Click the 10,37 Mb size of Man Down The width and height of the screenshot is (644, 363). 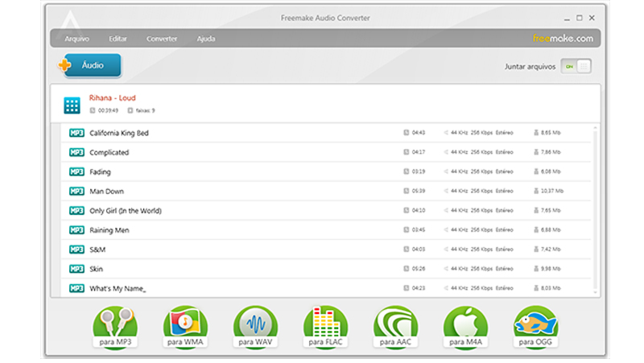(x=552, y=191)
